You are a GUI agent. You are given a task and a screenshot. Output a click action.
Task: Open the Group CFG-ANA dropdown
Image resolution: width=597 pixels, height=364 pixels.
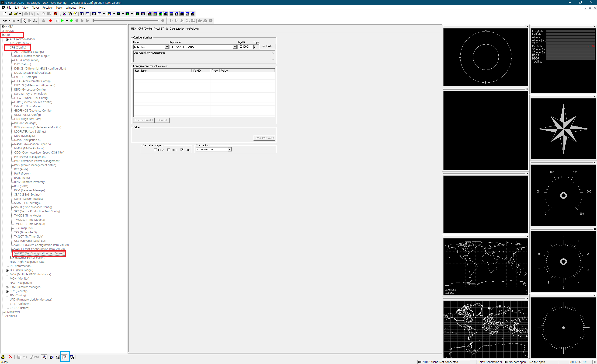coord(167,47)
